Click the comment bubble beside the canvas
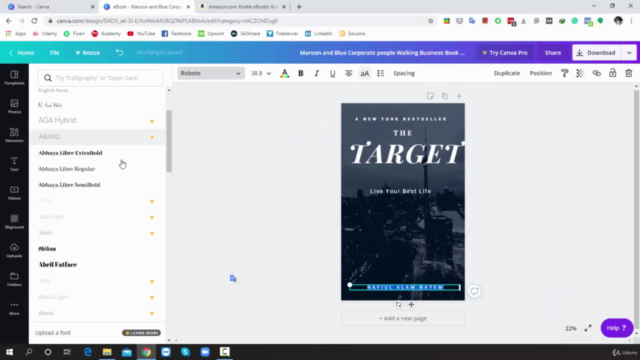This screenshot has height=360, width=640. 474,291
